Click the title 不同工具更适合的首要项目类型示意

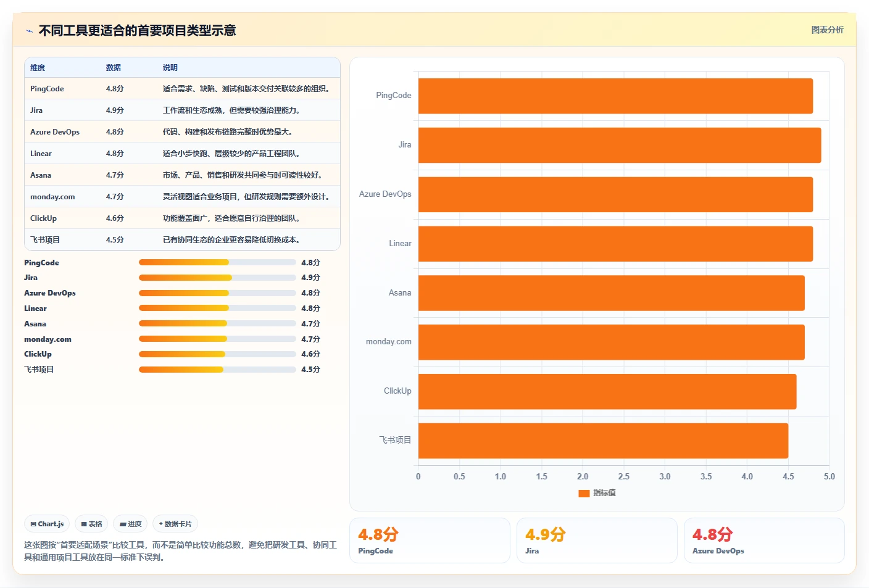click(x=137, y=31)
